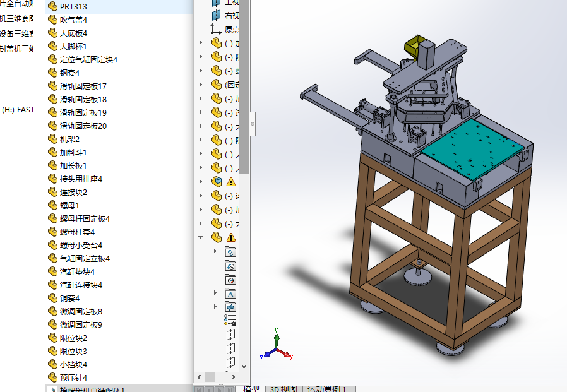Viewport: 567px width, 392px height.
Task: Select file 加长板1
Action: [73, 165]
